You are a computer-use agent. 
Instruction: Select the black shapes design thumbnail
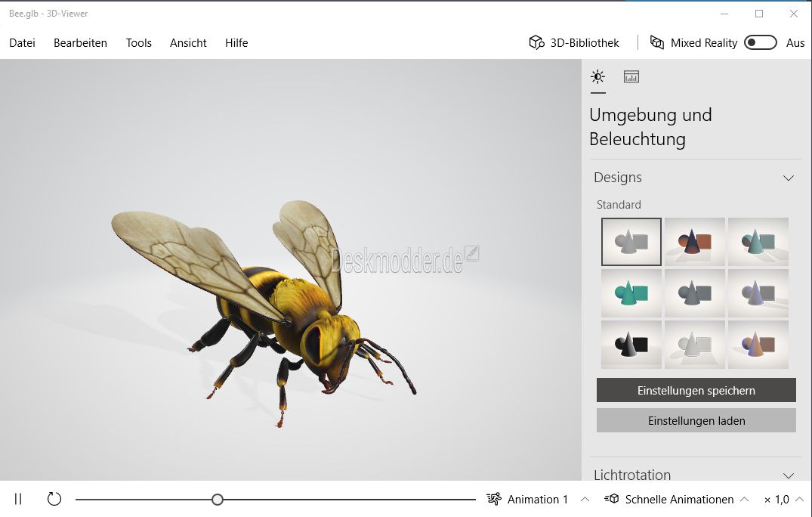coord(631,345)
